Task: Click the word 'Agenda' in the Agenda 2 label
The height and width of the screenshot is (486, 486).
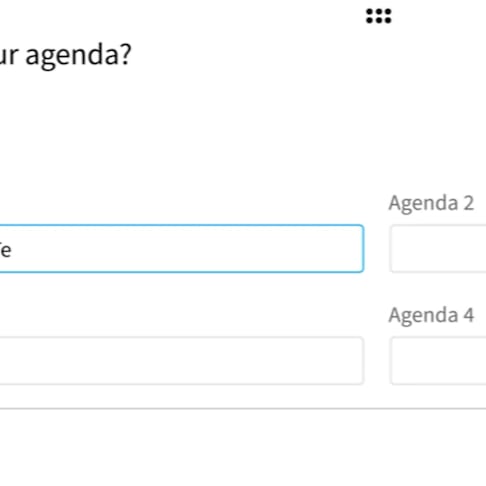Action: pyautogui.click(x=423, y=203)
